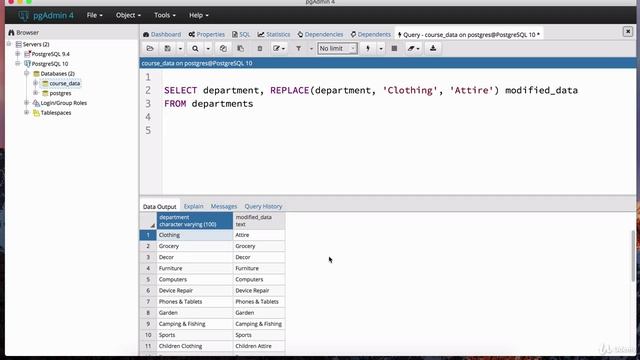Click the 'Children Attire' cell
The height and width of the screenshot is (360, 640).
259,346
